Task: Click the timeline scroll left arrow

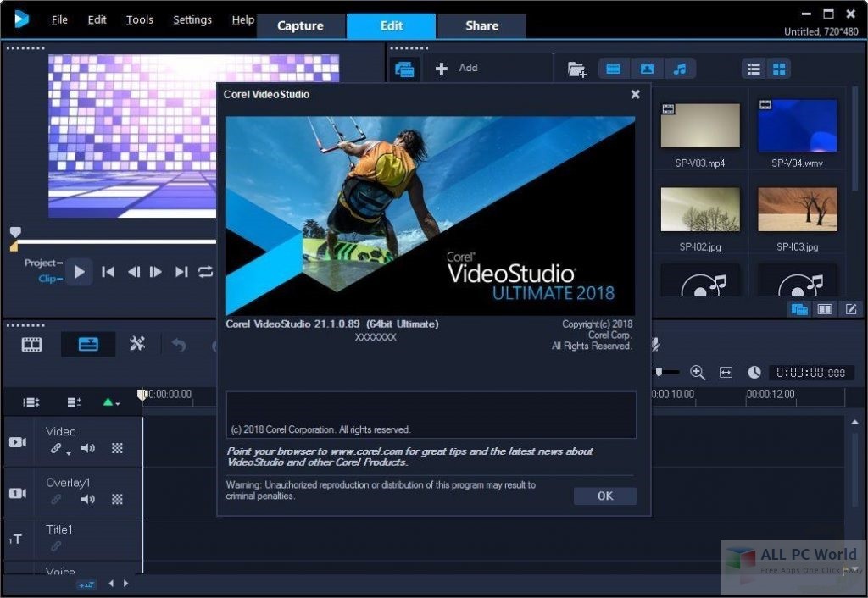Action: (x=111, y=583)
